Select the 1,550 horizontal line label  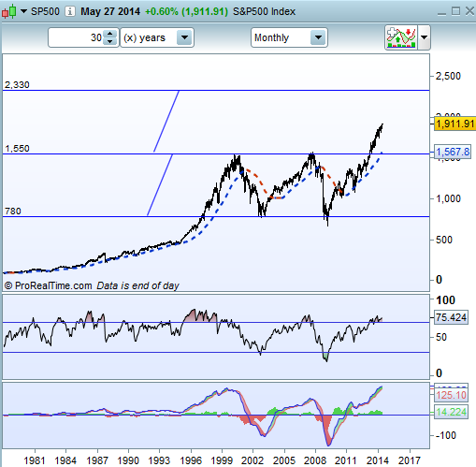click(17, 149)
